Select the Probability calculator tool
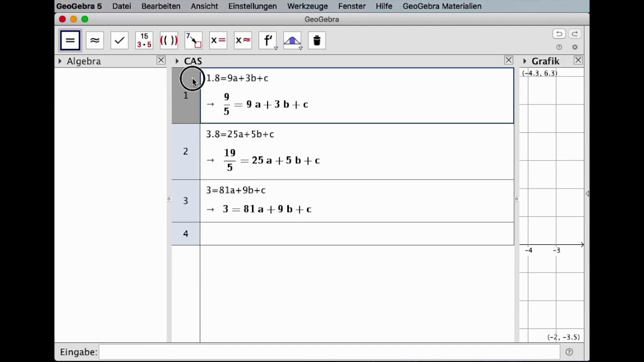Screen dimensions: 644x362 point(292,41)
